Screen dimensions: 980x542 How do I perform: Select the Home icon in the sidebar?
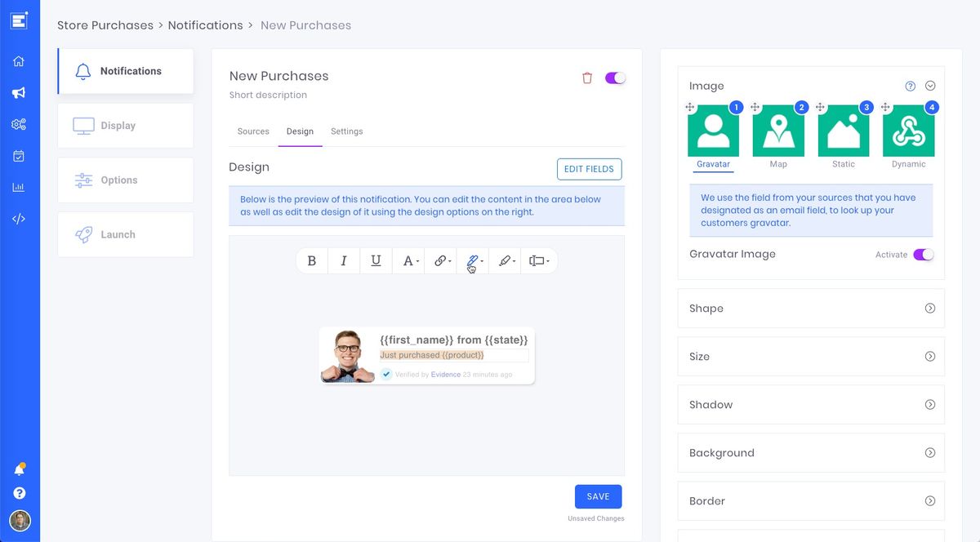[20, 60]
